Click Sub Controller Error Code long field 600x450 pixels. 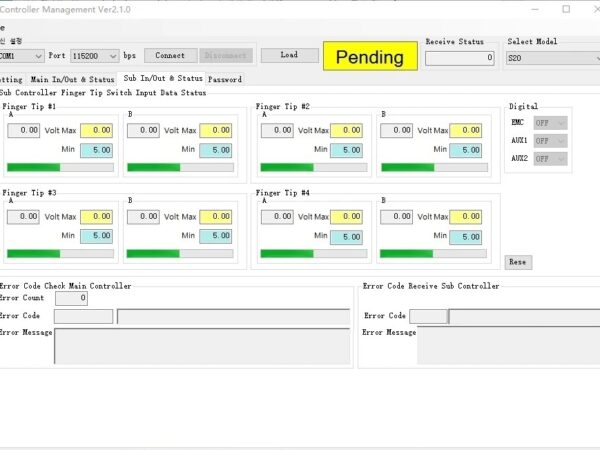pyautogui.click(x=525, y=316)
